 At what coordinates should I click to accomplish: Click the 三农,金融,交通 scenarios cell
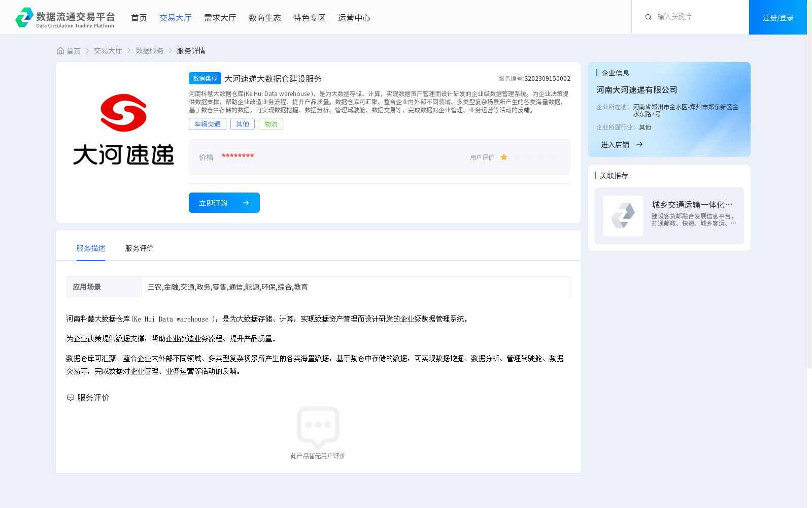[x=356, y=287]
